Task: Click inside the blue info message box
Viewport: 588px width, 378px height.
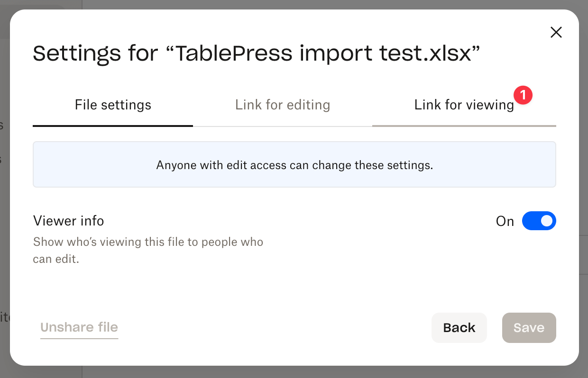Action: (294, 164)
